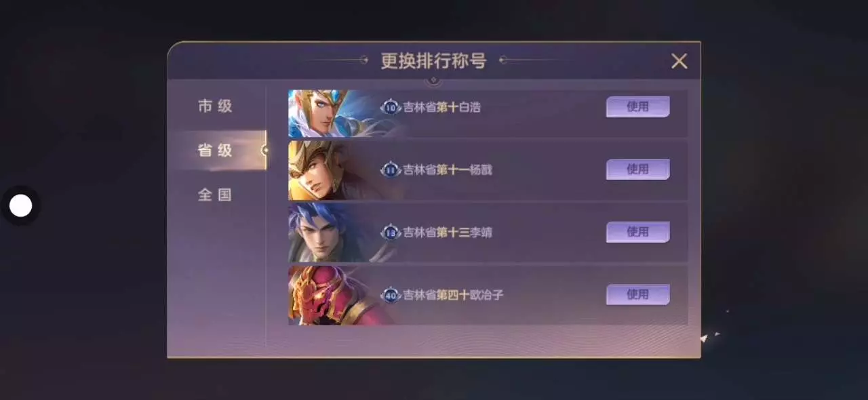Select the 省级 tab
868x400 pixels.
coord(215,151)
